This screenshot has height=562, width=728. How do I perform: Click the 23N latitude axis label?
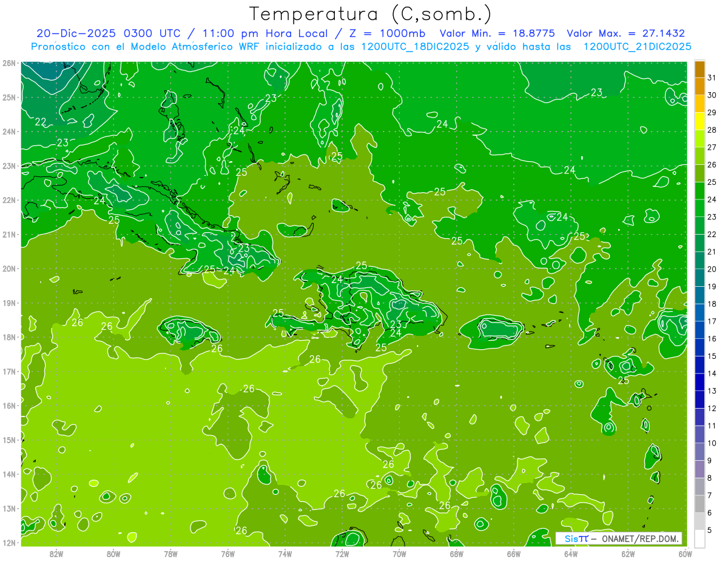point(8,166)
